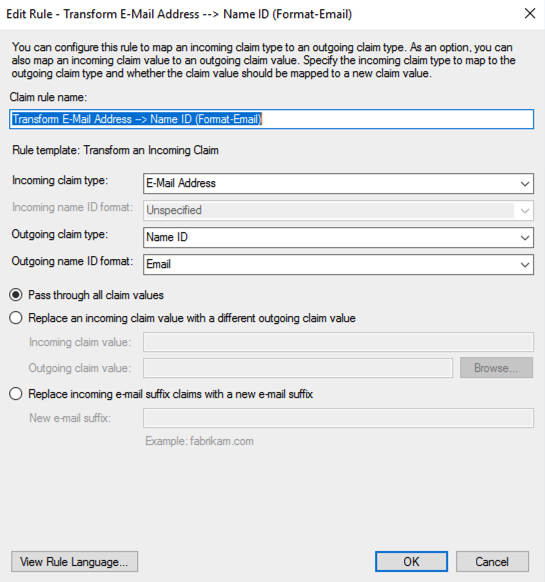Cancel the rule edit dialog
This screenshot has height=582, width=545.
click(x=492, y=562)
